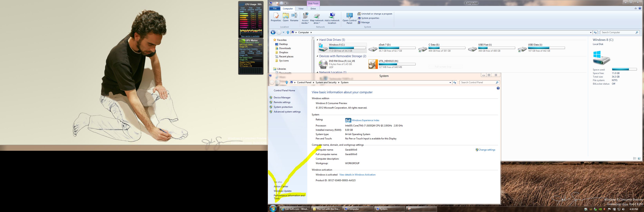Screen dimensions: 644x212
Task: Open Remote settings link
Action: point(282,102)
